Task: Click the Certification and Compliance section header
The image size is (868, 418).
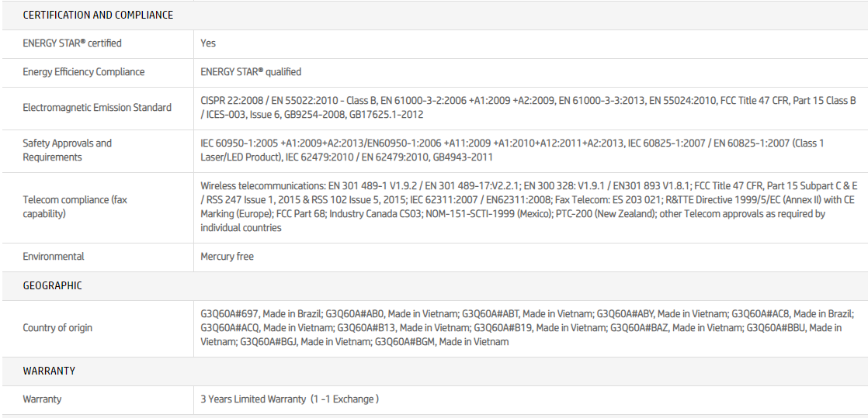Action: coord(98,15)
